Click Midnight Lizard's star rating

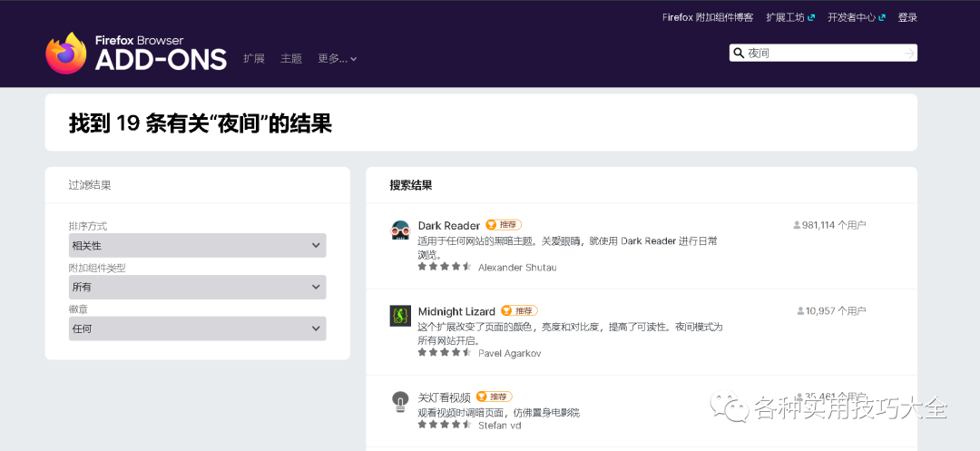[445, 352]
